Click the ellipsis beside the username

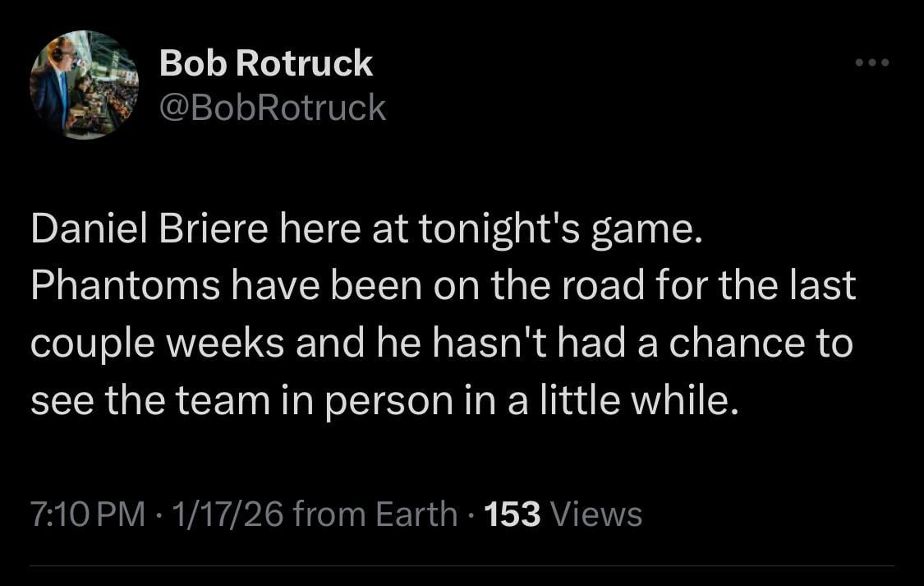coord(873,62)
